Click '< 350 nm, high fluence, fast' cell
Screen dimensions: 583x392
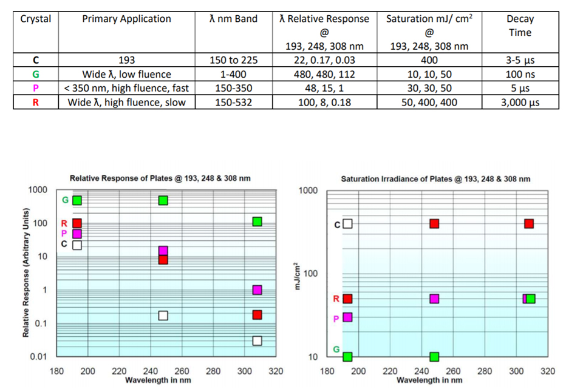click(126, 88)
